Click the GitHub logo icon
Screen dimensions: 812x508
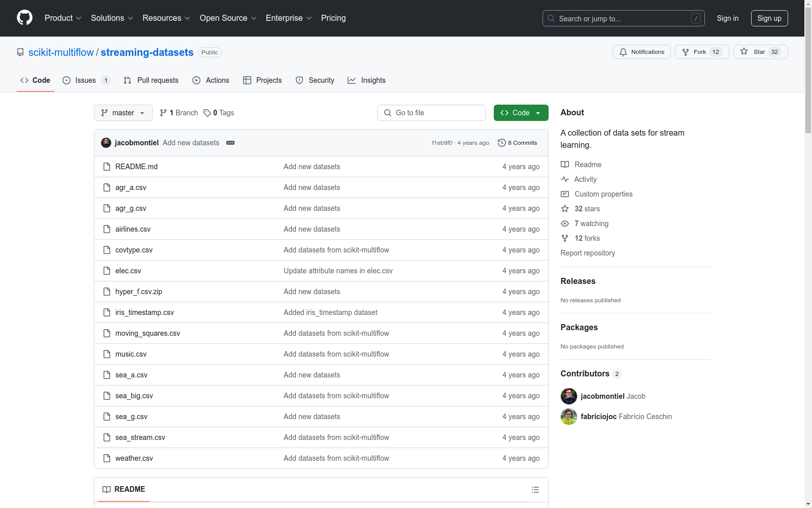point(24,18)
